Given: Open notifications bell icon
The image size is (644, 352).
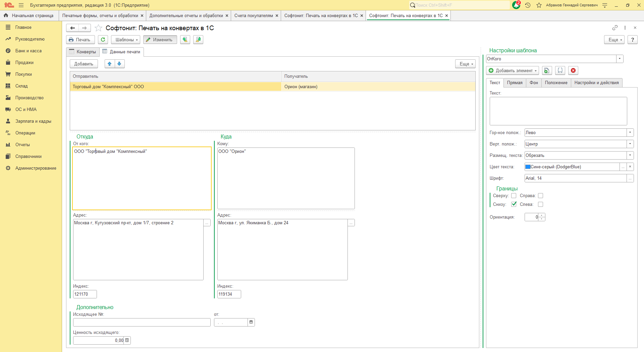Looking at the screenshot, I should coord(516,5).
